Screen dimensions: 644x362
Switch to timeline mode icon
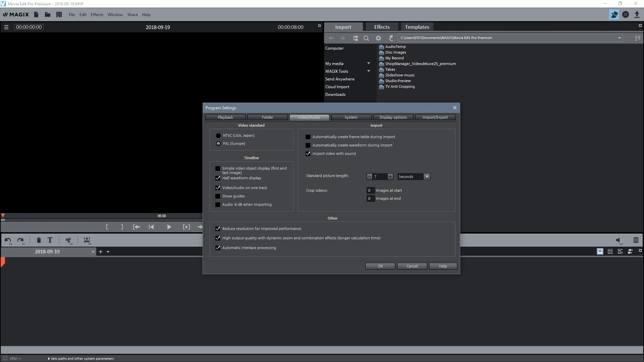pos(620,251)
